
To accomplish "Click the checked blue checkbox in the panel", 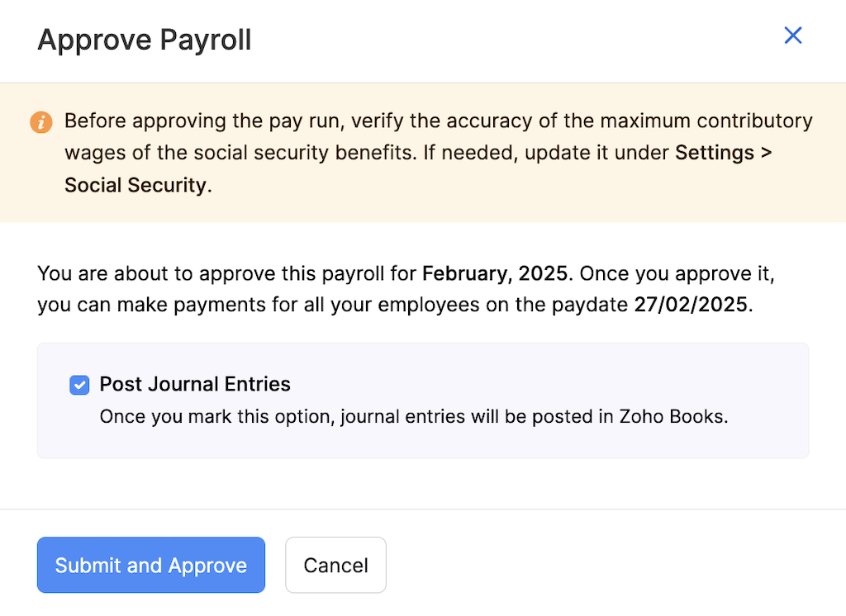I will tap(78, 385).
